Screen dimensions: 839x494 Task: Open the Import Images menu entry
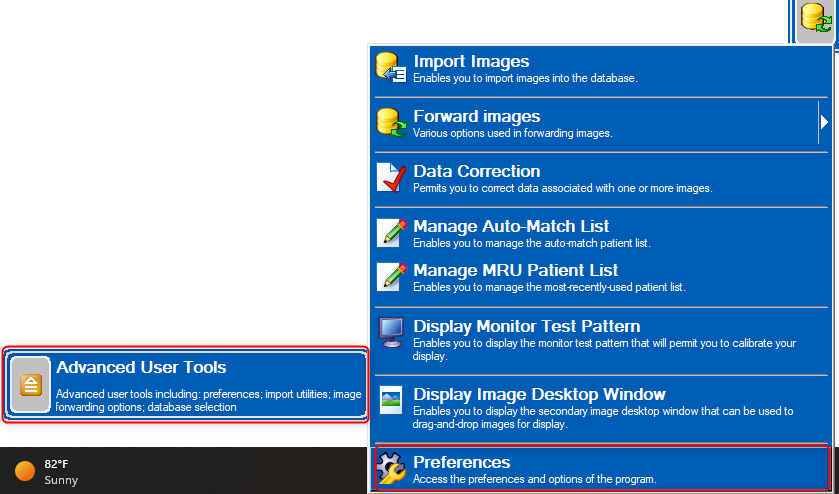point(600,70)
